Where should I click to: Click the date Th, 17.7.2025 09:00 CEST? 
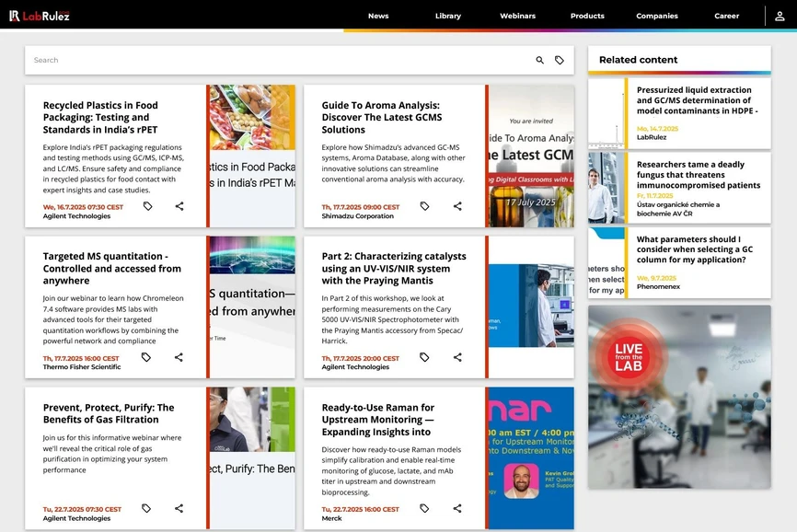point(361,207)
